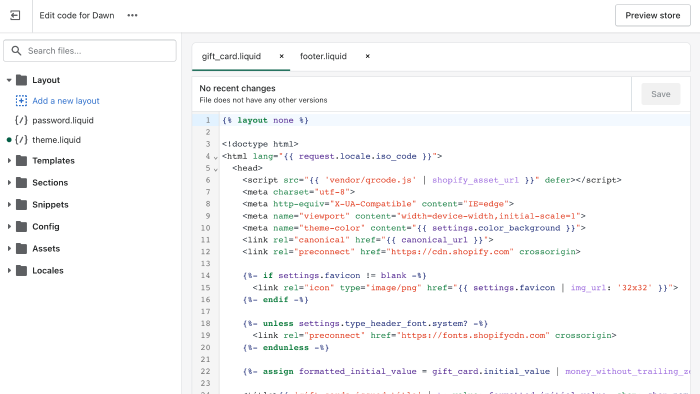The height and width of the screenshot is (394, 700).
Task: Click the Templates folder icon
Action: click(21, 161)
